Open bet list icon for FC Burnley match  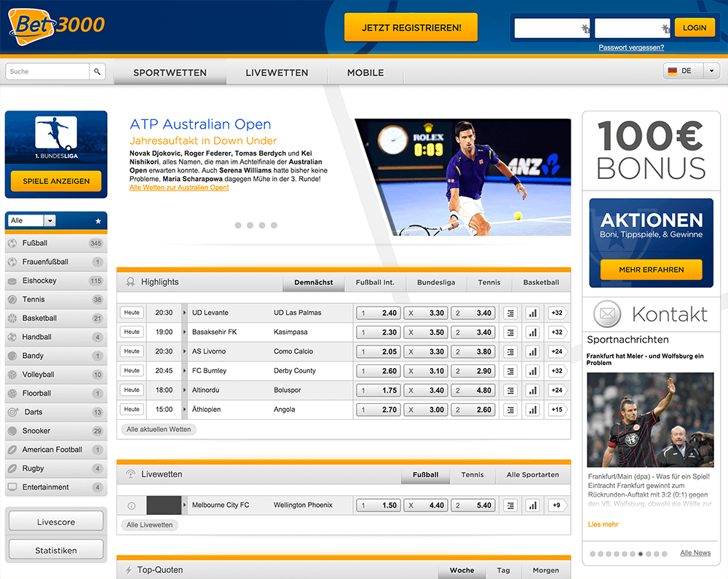(x=511, y=371)
